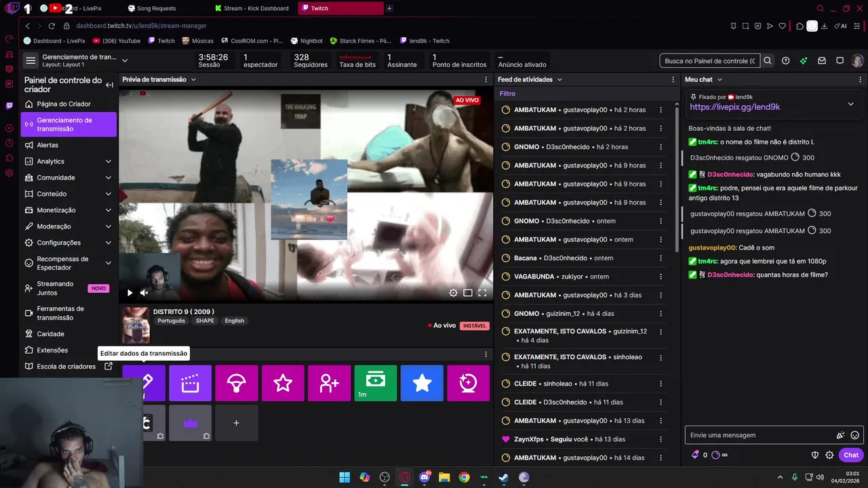Viewport: 868px width, 488px height.
Task: Open the user avatar menu
Action: click(858, 61)
